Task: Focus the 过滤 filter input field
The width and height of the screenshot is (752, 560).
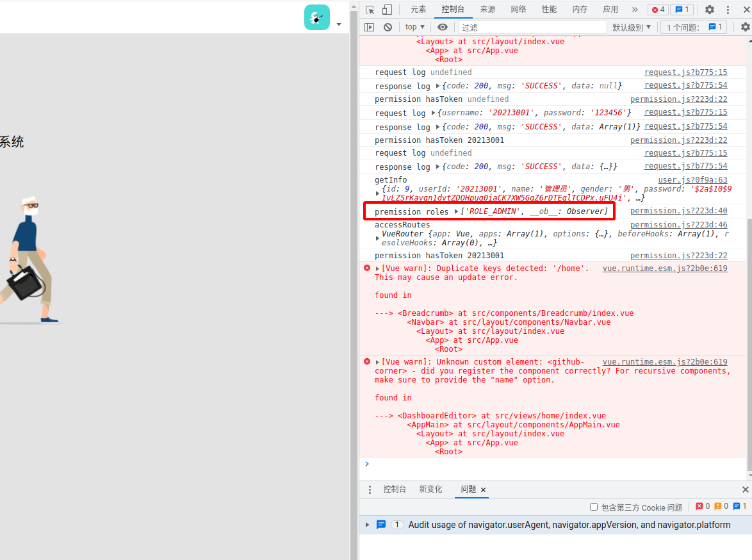Action: [x=532, y=28]
